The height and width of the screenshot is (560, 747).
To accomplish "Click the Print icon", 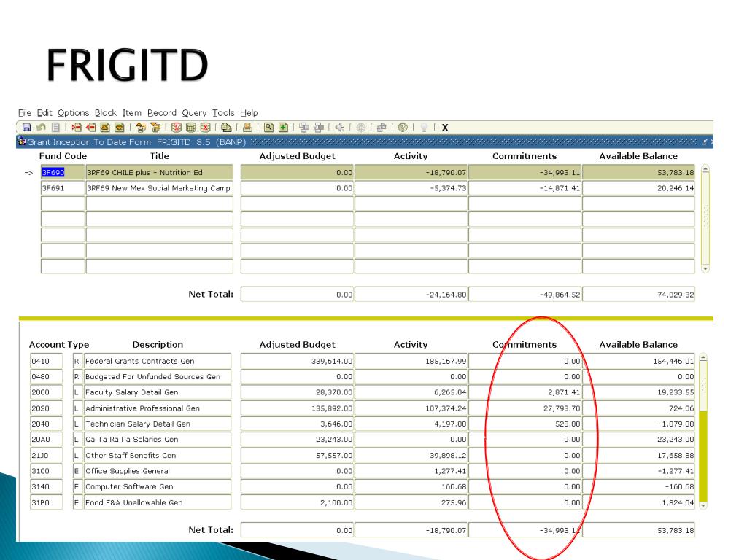I will coord(247,127).
